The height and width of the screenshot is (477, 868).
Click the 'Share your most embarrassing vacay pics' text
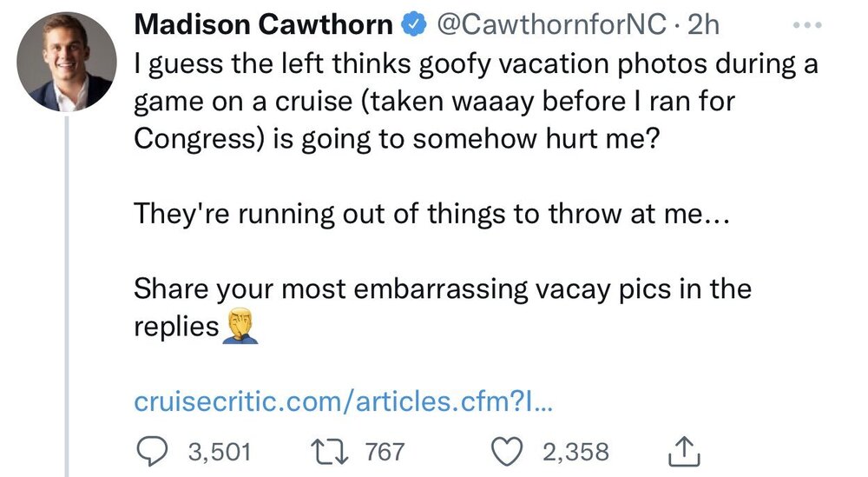443,289
